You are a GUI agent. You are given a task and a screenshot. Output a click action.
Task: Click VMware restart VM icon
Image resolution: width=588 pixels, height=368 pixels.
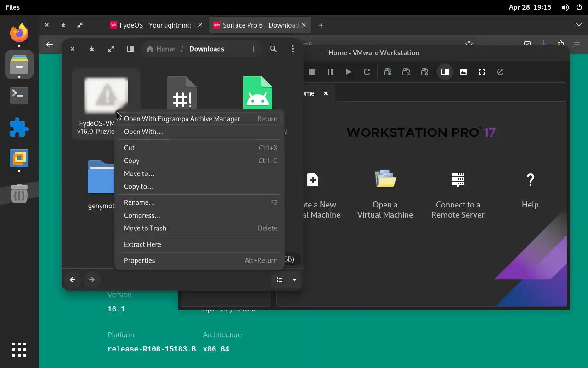tap(367, 72)
